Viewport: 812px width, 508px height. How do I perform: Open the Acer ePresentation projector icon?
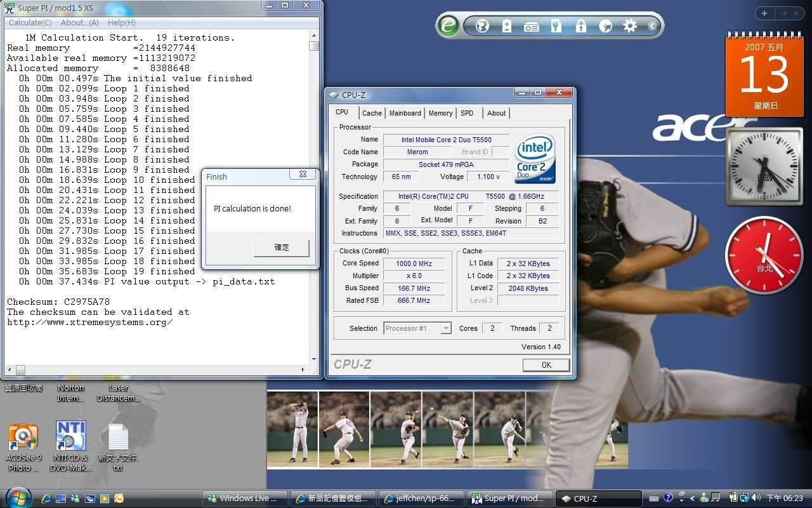click(x=532, y=26)
